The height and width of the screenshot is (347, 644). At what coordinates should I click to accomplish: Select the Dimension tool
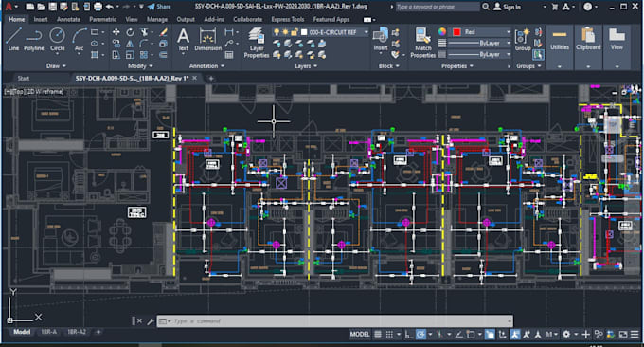coord(207,40)
